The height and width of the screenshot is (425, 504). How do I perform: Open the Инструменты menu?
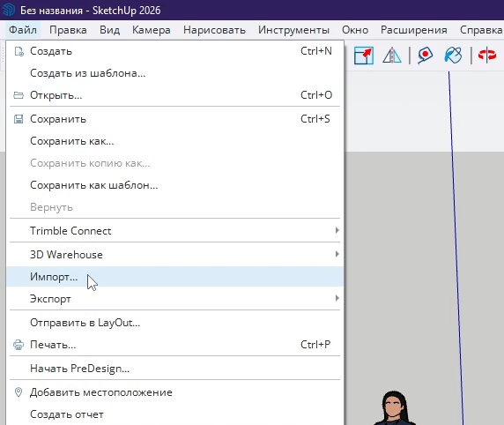tap(293, 30)
